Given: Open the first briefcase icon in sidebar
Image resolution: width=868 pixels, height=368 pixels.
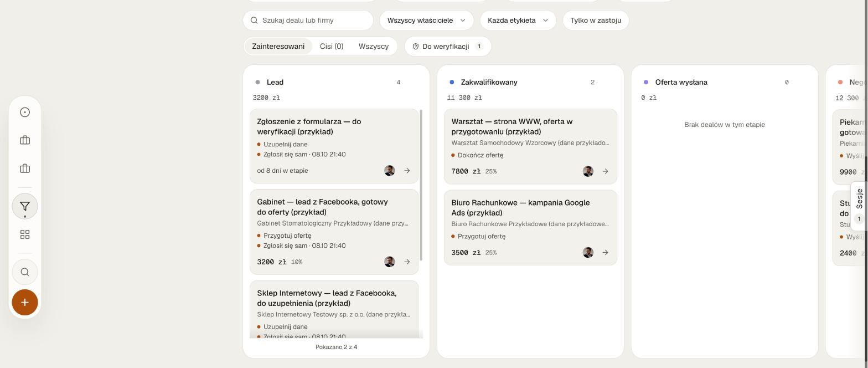Looking at the screenshot, I should click(25, 140).
